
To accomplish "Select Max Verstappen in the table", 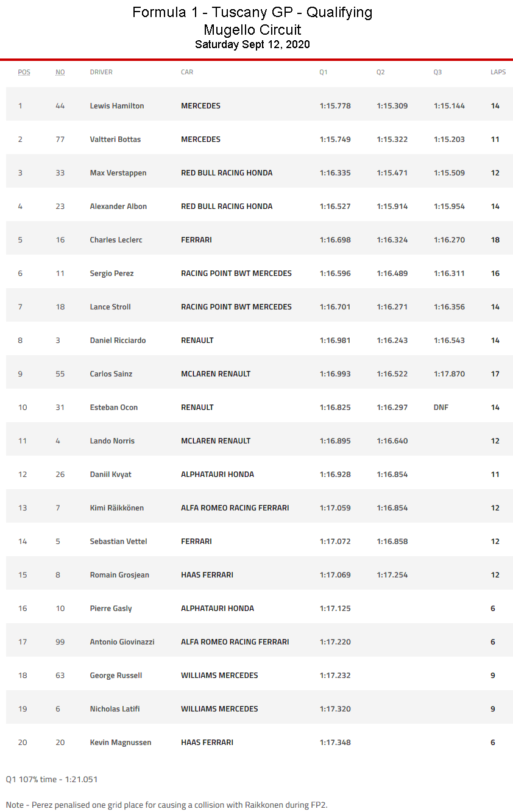I will (118, 173).
